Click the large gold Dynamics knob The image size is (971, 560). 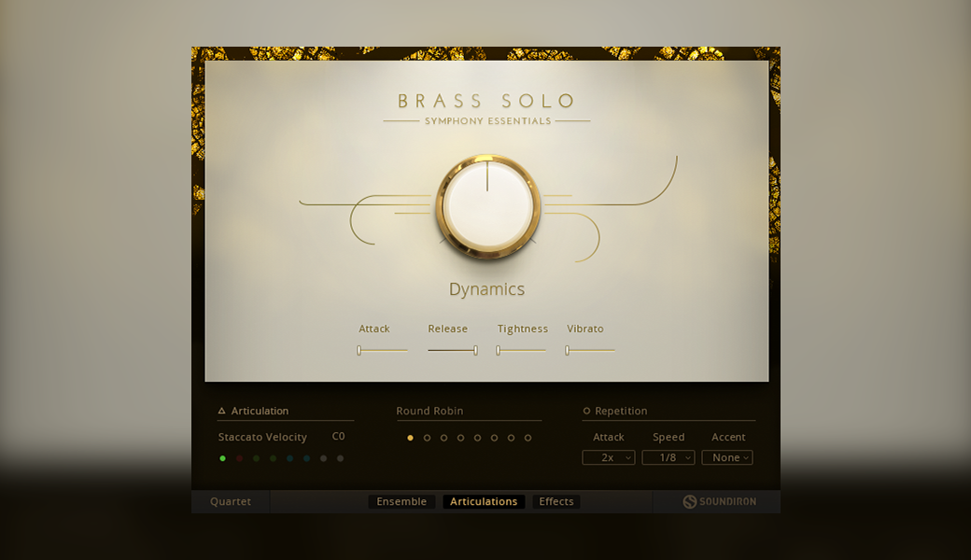point(487,207)
